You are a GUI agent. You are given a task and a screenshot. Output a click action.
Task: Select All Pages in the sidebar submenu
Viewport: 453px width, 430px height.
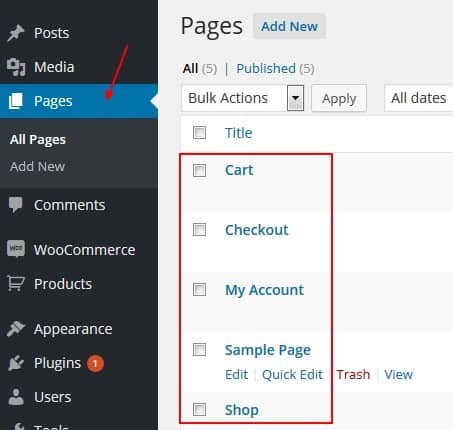38,140
